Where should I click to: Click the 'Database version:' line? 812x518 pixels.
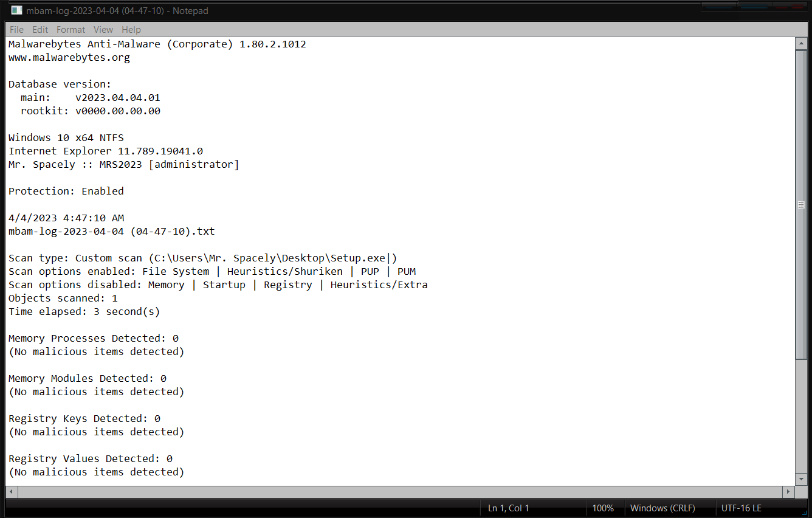click(60, 85)
